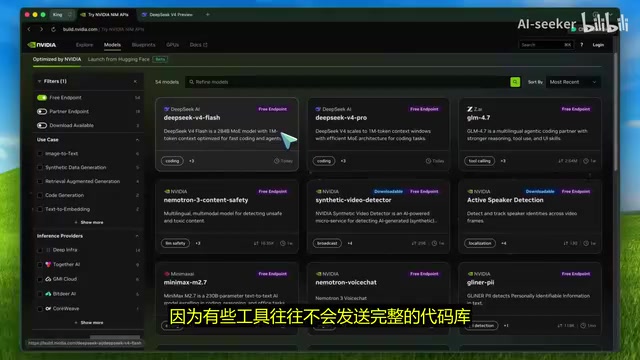Click the Docs external link icon
The image size is (640, 360).
tap(205, 45)
